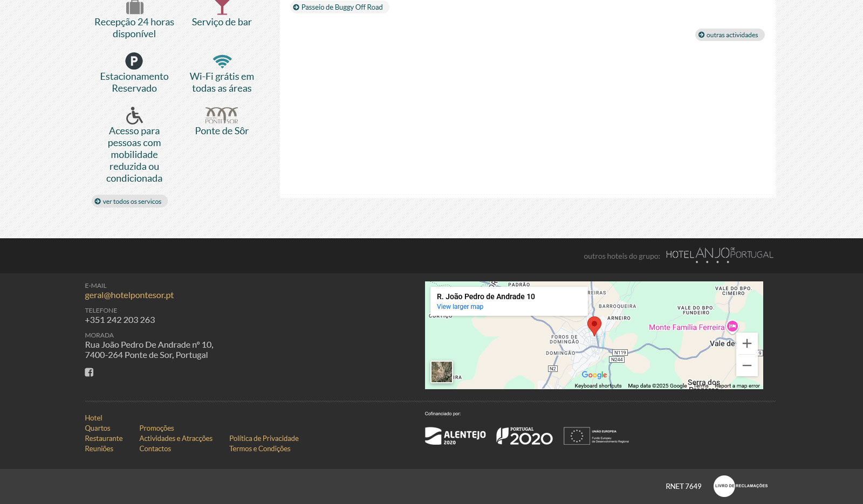
Task: Click the Ponte de Sôr bridge logo
Action: tap(222, 115)
